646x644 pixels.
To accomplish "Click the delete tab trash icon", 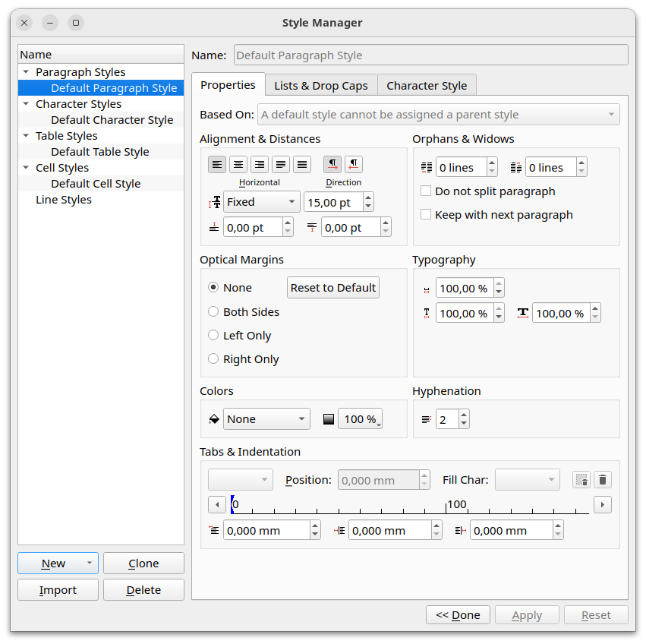I will pyautogui.click(x=602, y=480).
